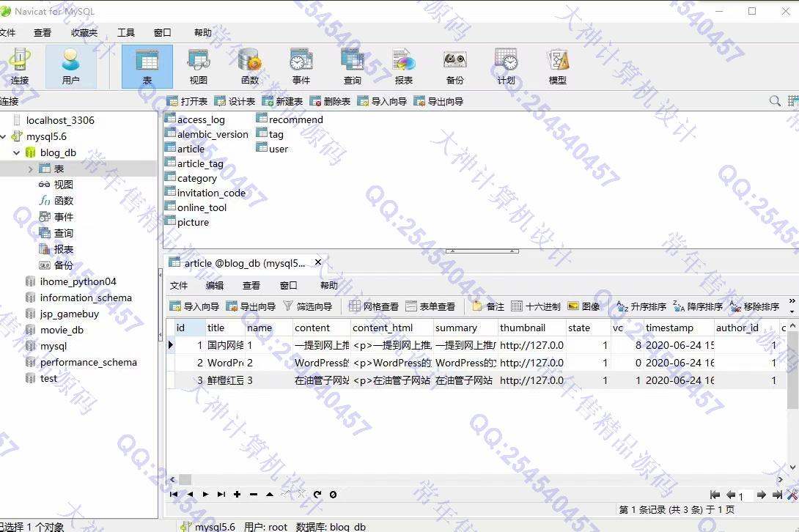Go to next record navigation arrow

tap(205, 495)
